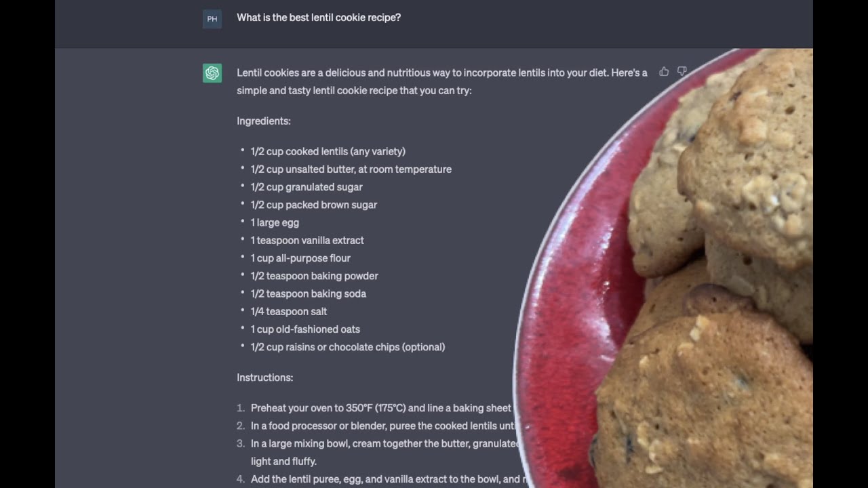Click the "1 cup old-fashioned oats" line
The image size is (868, 488).
(x=305, y=329)
